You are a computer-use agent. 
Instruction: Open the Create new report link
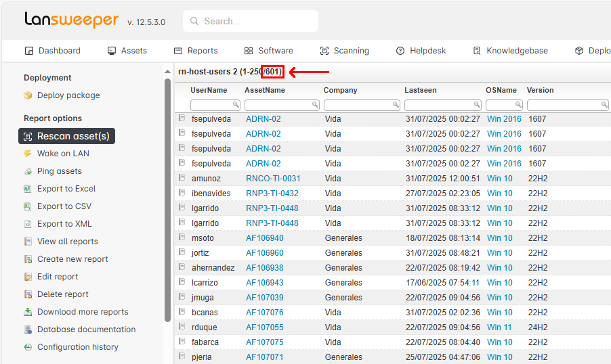[x=72, y=259]
